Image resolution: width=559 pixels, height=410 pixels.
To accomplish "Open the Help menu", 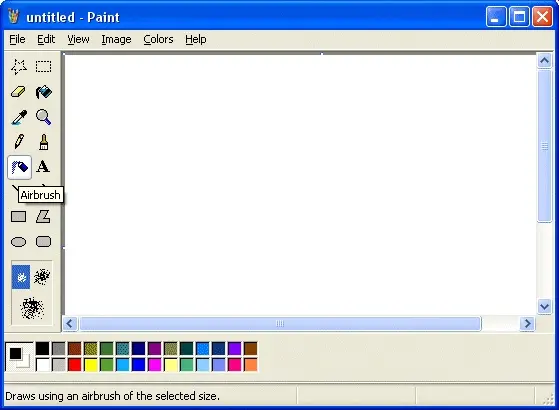I will coord(196,39).
